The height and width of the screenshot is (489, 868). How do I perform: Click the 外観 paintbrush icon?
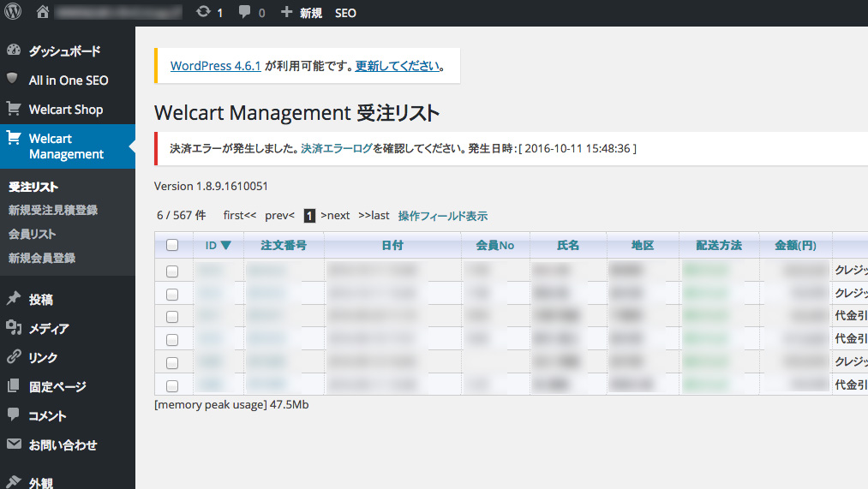coord(14,481)
